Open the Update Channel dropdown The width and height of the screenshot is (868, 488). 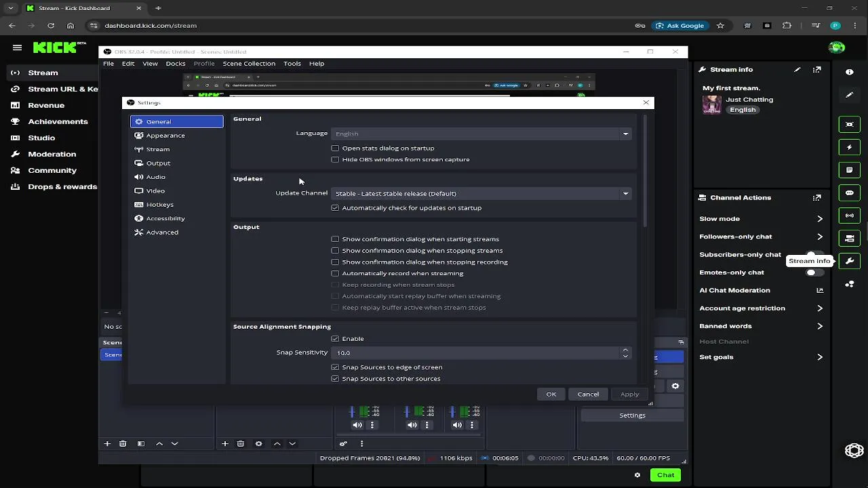pos(482,193)
